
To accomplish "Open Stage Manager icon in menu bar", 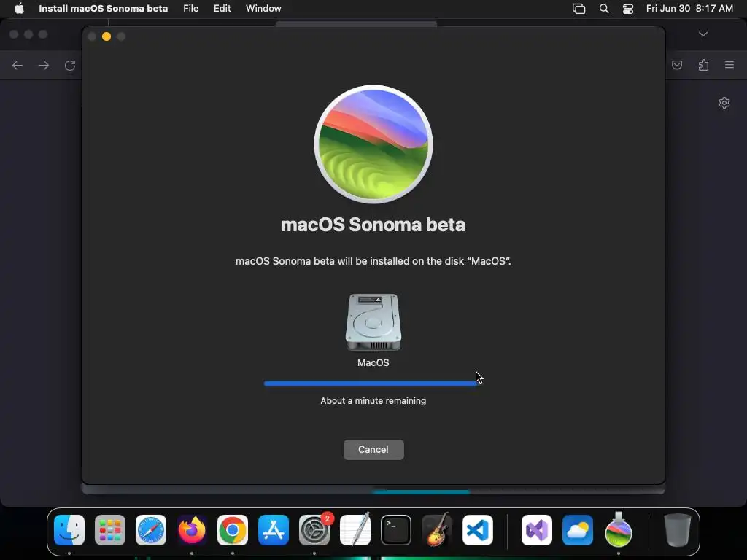I will 578,9.
